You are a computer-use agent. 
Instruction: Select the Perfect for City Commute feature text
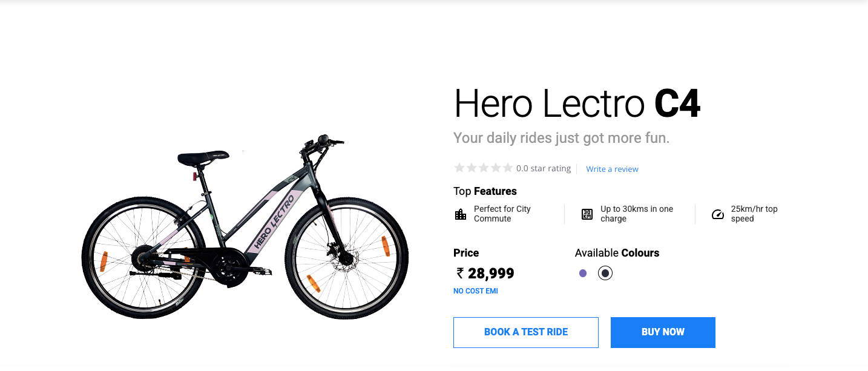502,214
